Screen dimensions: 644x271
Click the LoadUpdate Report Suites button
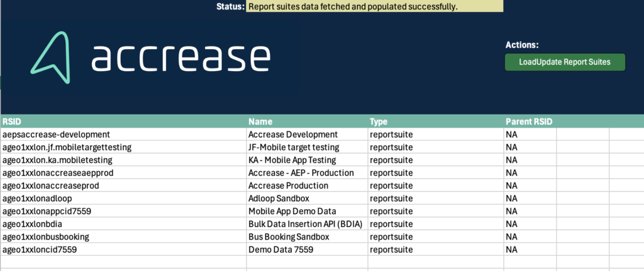coord(565,62)
